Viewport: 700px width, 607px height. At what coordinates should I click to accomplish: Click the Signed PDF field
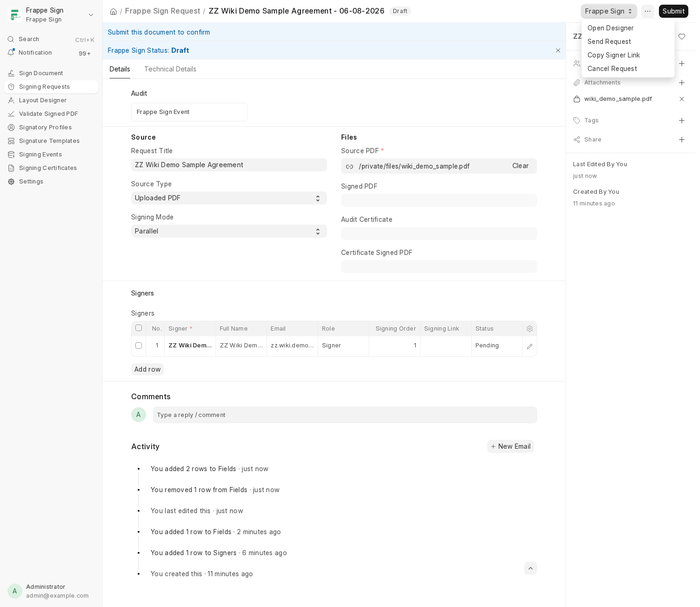click(x=439, y=200)
